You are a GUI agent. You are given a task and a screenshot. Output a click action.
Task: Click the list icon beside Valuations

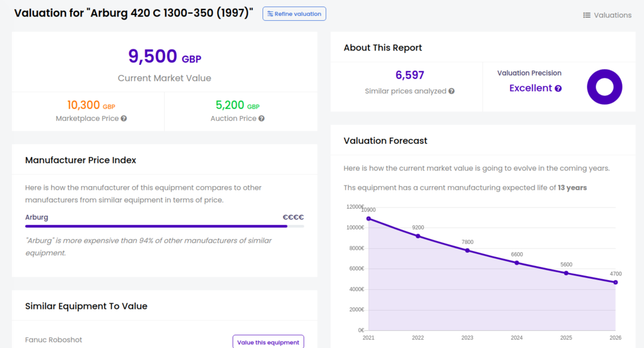tap(587, 15)
